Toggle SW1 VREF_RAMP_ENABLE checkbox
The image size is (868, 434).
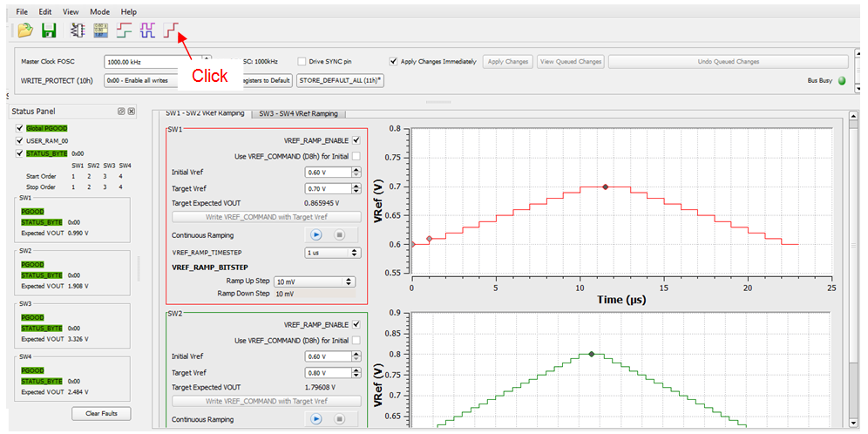point(356,140)
